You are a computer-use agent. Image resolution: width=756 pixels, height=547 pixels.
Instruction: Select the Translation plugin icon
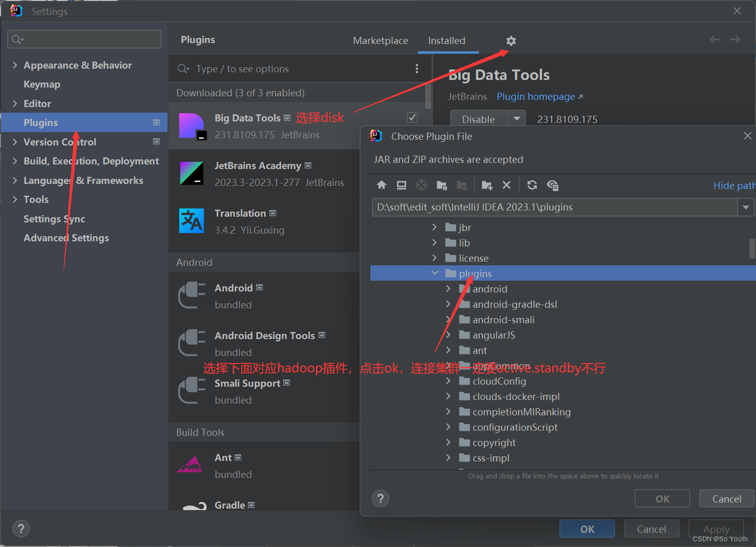click(x=192, y=221)
